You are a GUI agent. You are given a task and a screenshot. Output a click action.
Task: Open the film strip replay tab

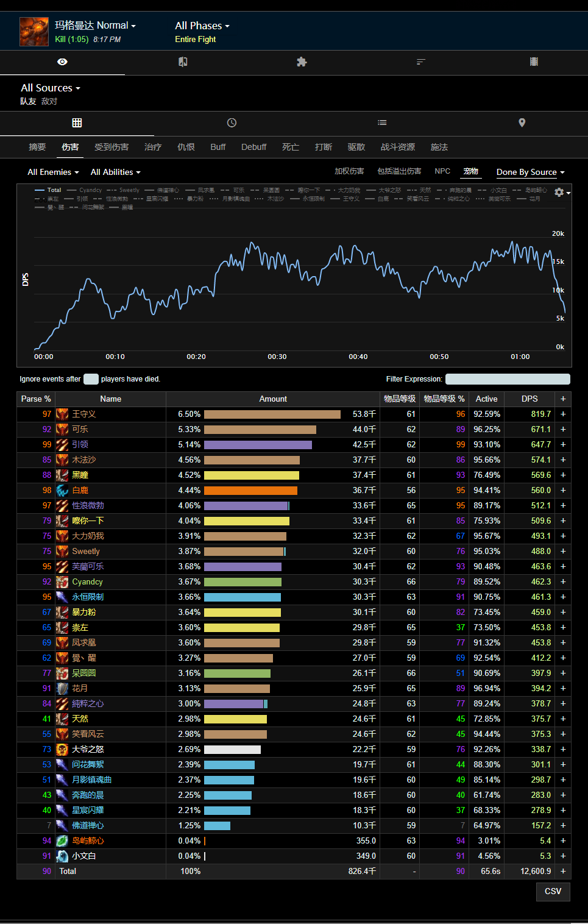534,62
